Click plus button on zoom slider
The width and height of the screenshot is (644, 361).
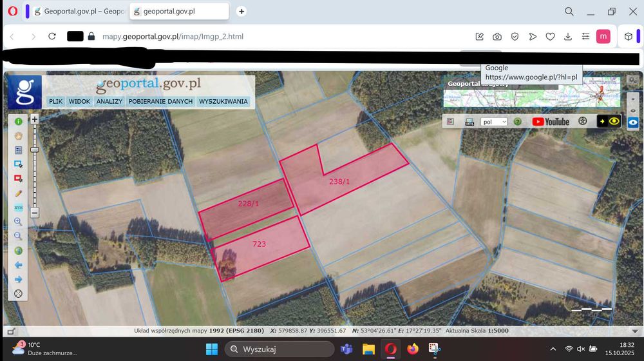pos(35,119)
